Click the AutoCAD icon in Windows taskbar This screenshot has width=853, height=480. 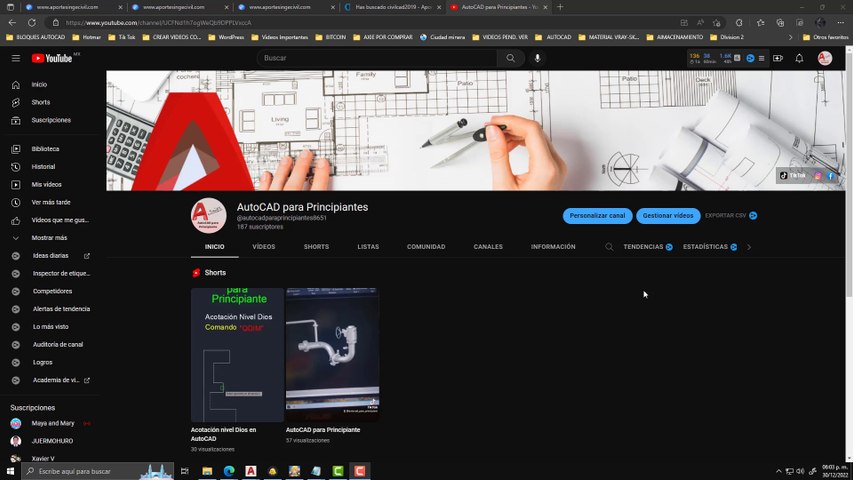click(x=251, y=471)
